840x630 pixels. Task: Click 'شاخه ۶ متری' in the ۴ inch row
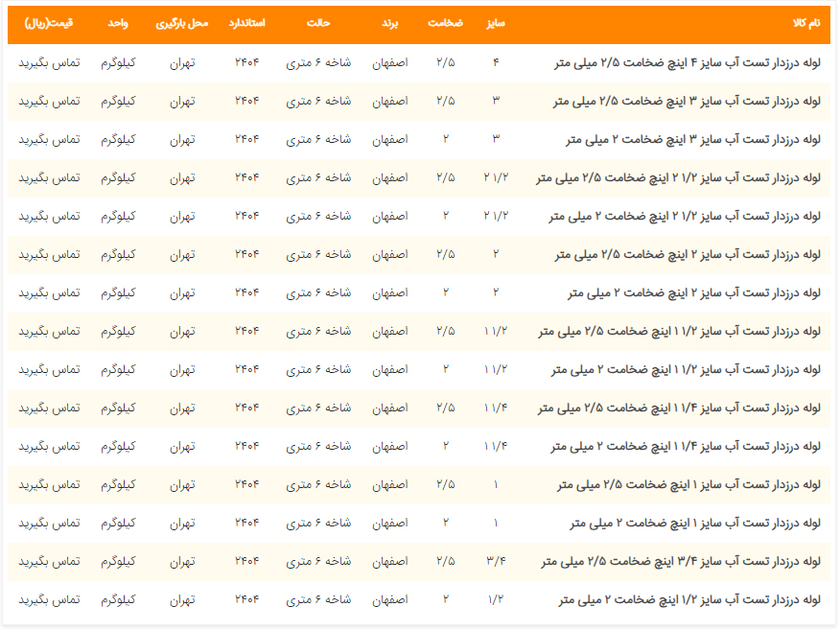pyautogui.click(x=318, y=62)
